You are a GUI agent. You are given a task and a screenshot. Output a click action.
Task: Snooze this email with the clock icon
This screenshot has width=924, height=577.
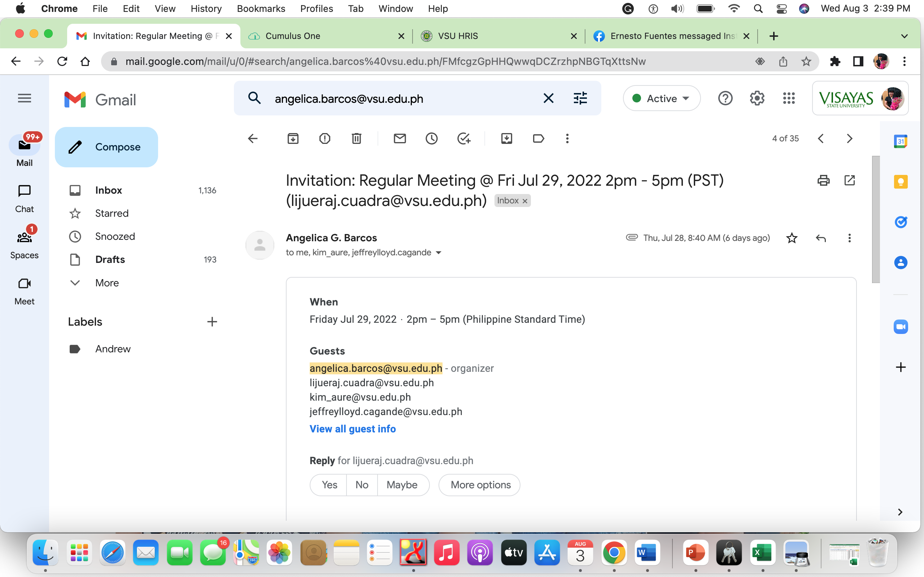[x=431, y=138]
